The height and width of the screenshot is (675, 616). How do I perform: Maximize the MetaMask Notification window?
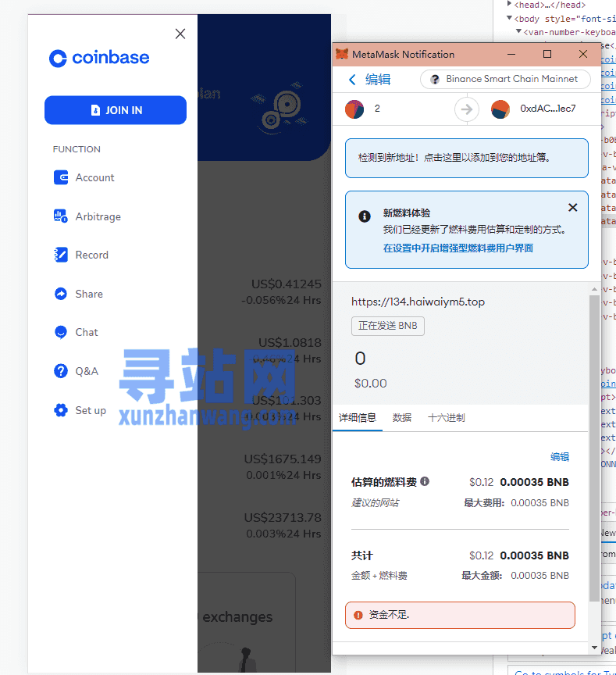tap(547, 54)
